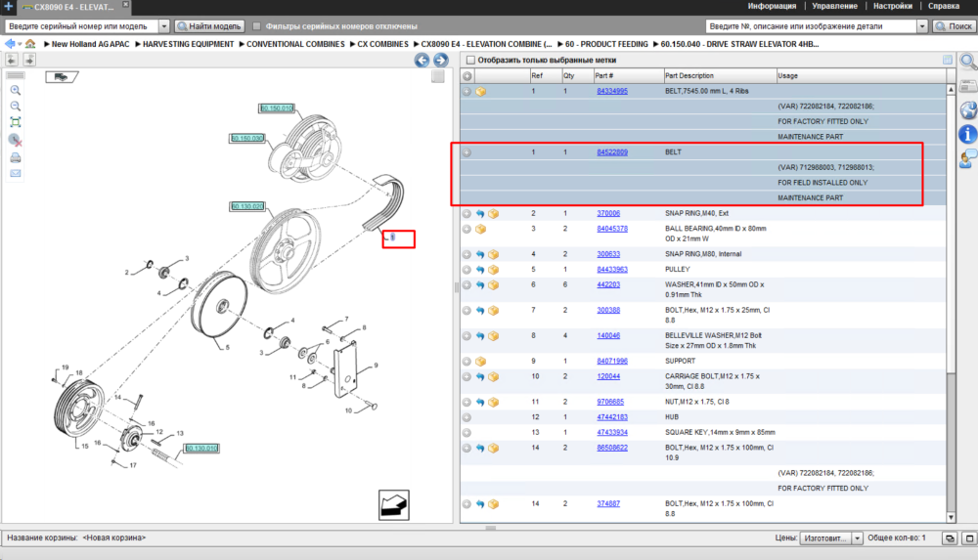Email the diagram via envelope icon
The image size is (978, 560).
pos(16,173)
